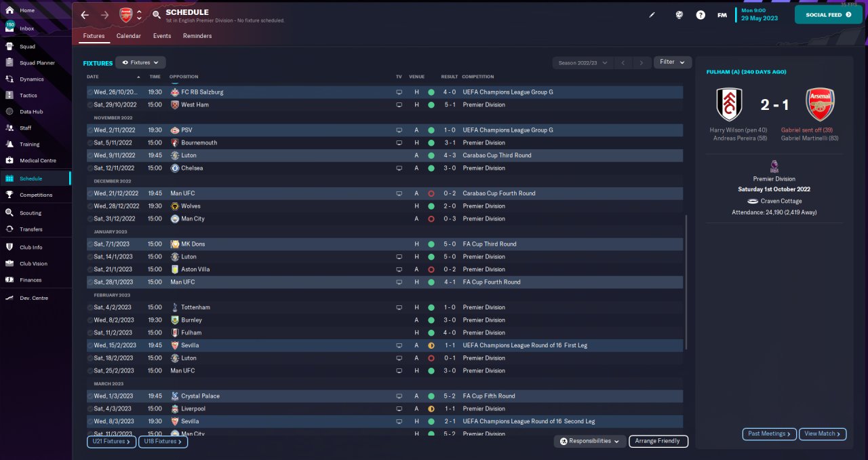Click the Arrange Friendly button

click(658, 441)
